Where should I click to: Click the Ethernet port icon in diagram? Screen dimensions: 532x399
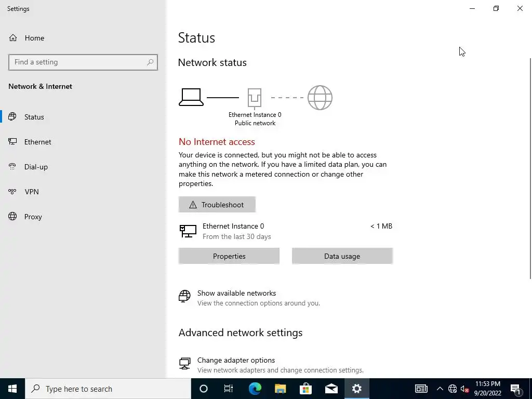pyautogui.click(x=255, y=98)
